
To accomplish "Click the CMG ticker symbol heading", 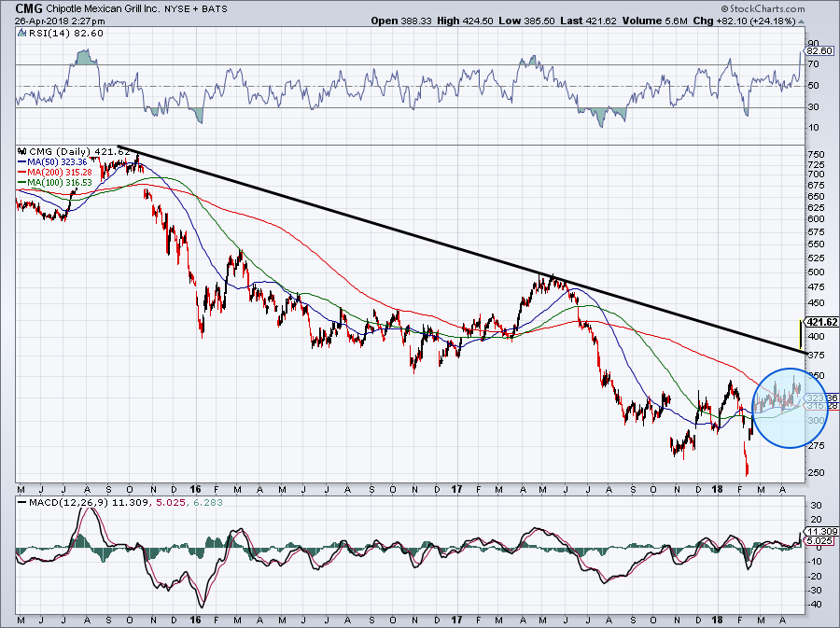I will pos(28,8).
